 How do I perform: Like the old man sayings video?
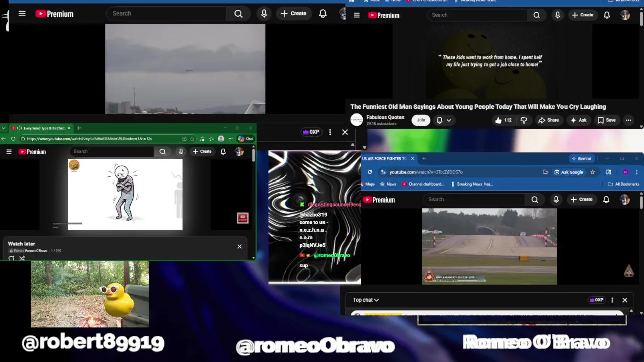pyautogui.click(x=503, y=120)
